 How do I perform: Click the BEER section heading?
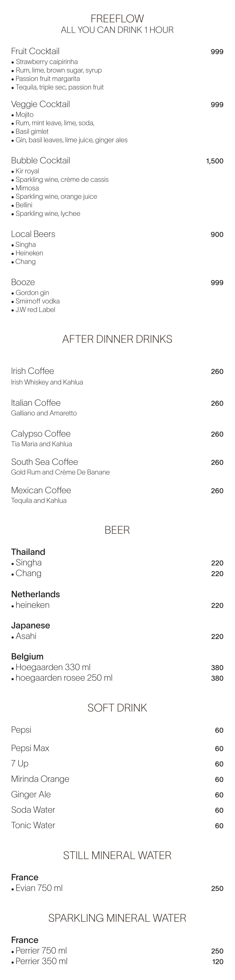click(117, 530)
